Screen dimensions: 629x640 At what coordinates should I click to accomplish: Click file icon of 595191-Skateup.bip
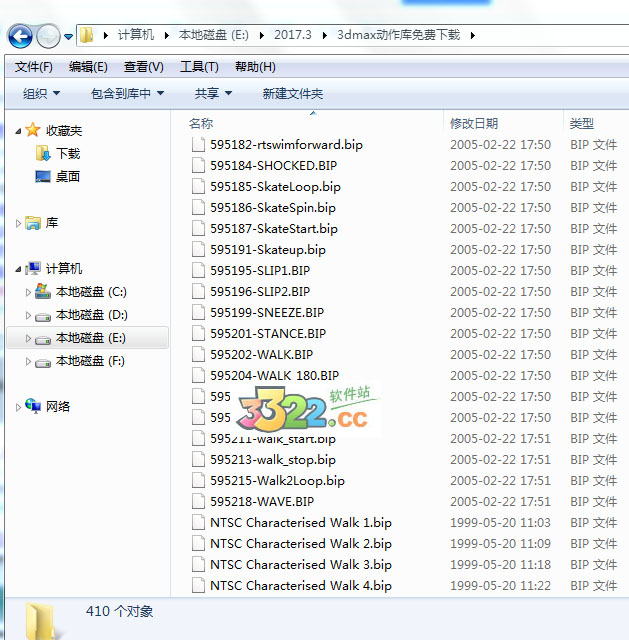tap(198, 249)
